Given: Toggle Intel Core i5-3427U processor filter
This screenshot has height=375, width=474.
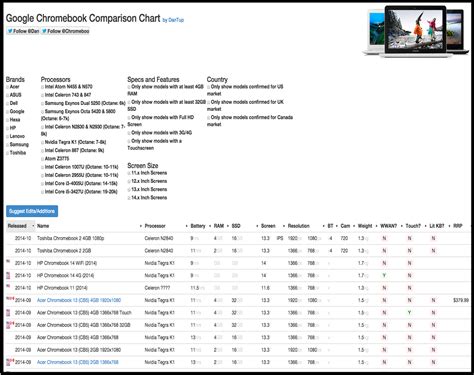Looking at the screenshot, I should click(42, 192).
